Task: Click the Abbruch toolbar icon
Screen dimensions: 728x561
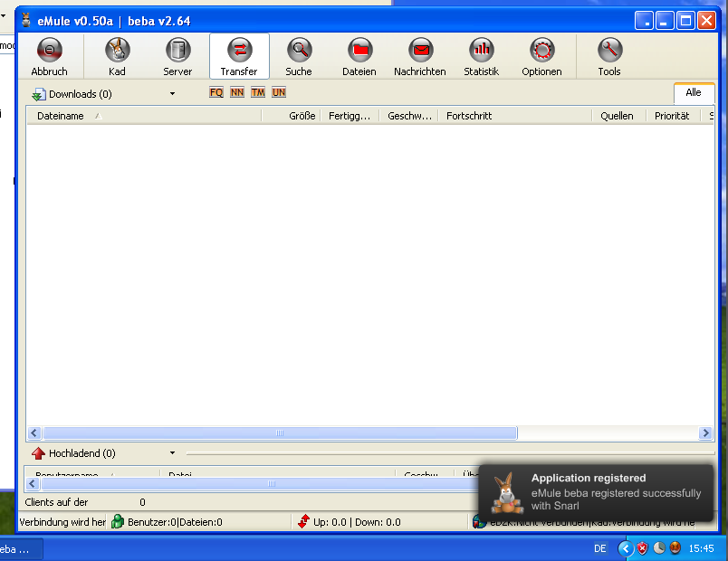Action: click(50, 56)
